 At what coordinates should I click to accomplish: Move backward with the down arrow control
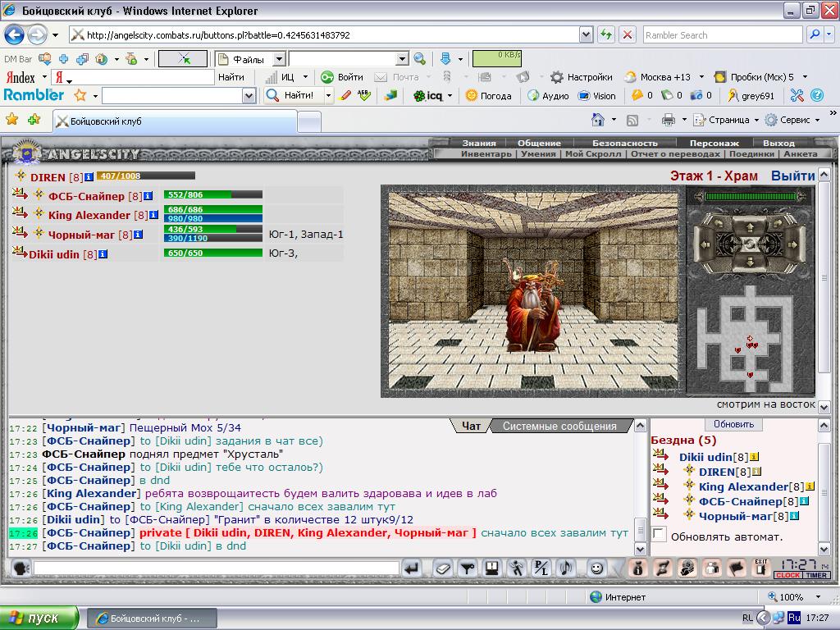(750, 262)
